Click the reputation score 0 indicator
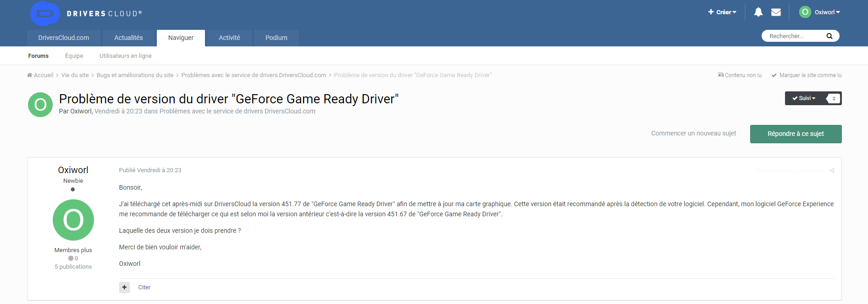The image size is (868, 304). 73,259
